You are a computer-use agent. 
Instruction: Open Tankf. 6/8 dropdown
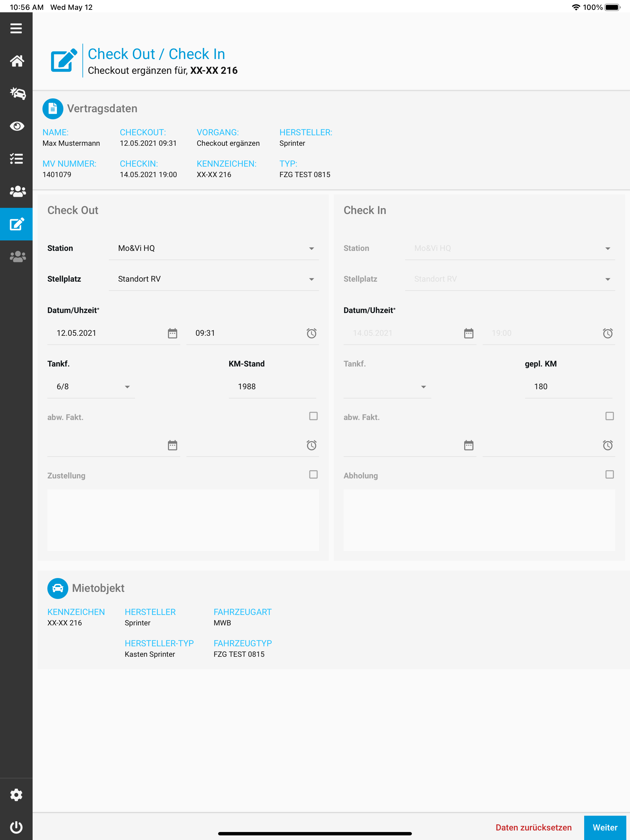coord(91,386)
